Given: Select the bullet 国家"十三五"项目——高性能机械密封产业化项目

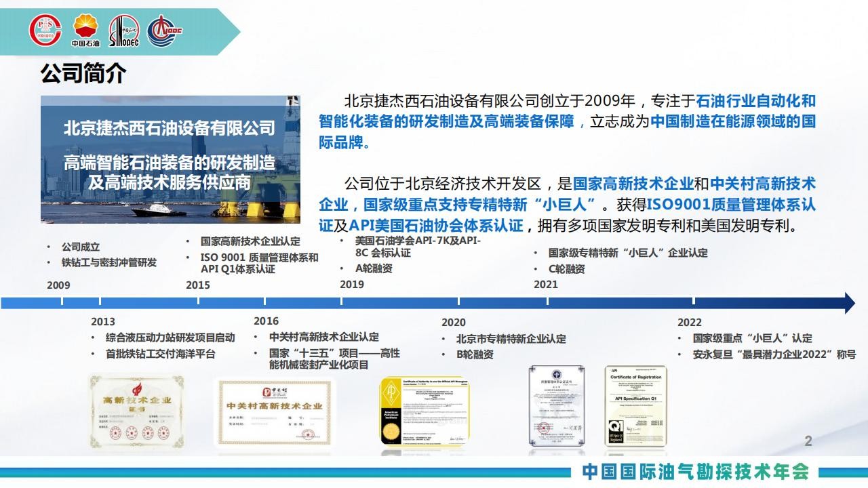Looking at the screenshot, I should pos(334,359).
